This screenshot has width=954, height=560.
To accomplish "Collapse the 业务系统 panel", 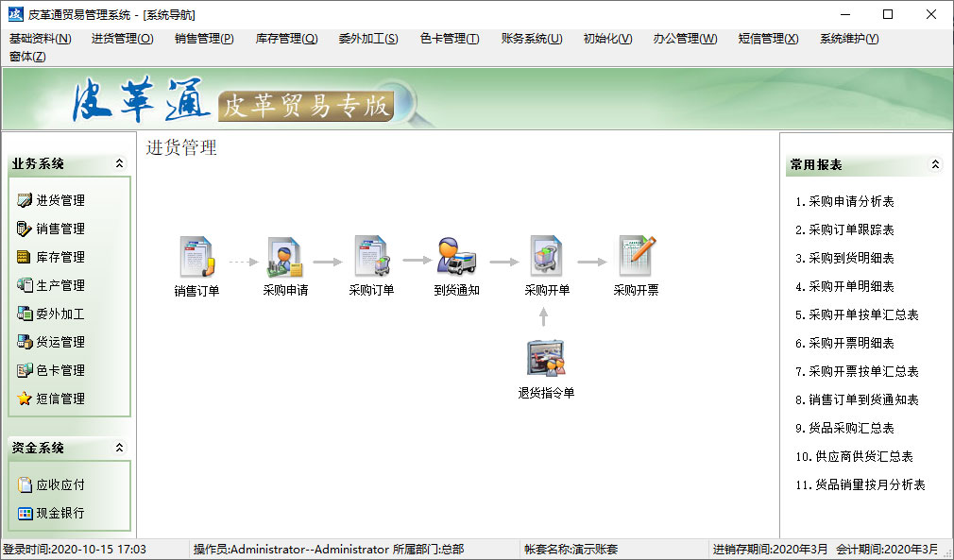I will click(119, 163).
